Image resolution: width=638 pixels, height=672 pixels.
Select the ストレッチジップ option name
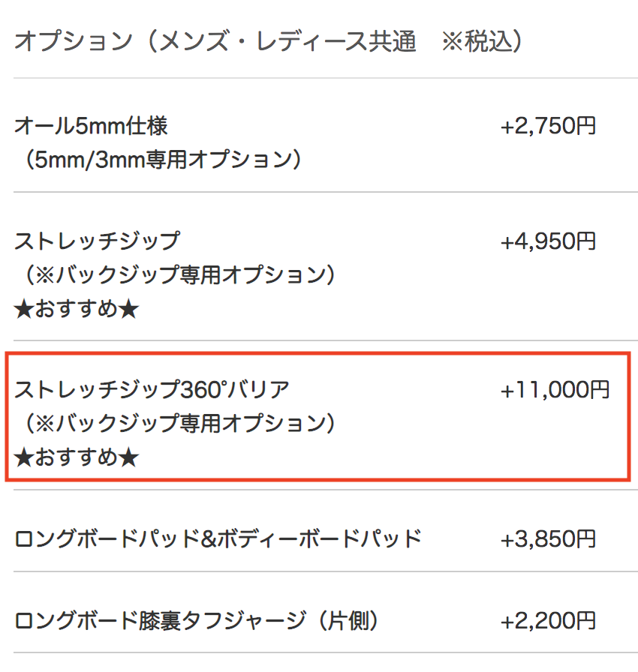[x=98, y=241]
